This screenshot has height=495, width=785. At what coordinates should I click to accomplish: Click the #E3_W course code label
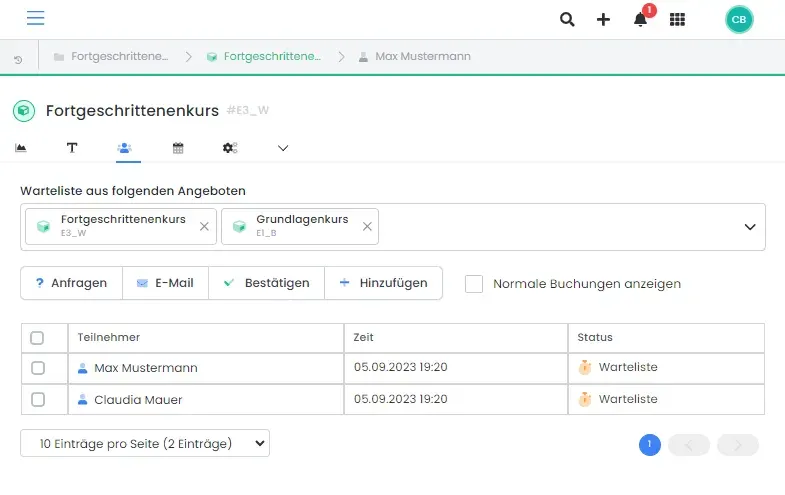tap(247, 111)
